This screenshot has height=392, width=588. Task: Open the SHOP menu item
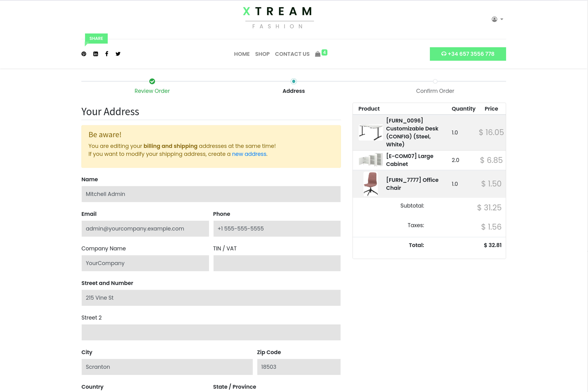coord(262,54)
